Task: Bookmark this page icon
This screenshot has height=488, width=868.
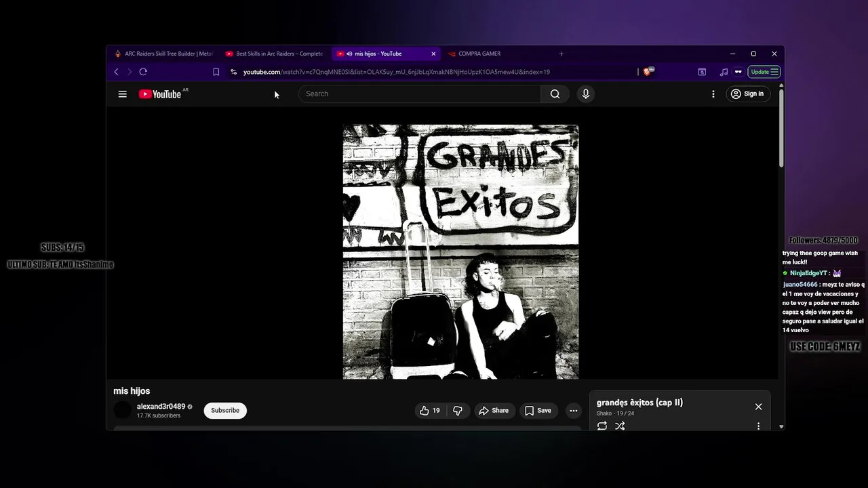Action: pos(216,72)
